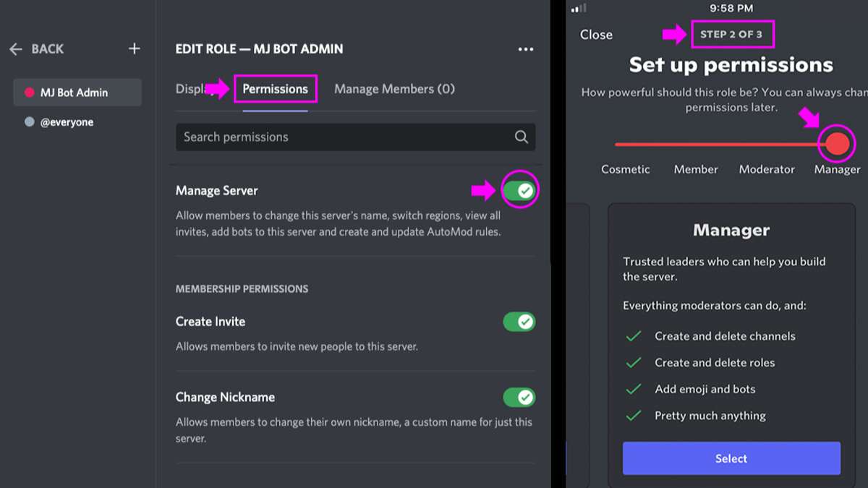Click the checkmark beside Create and delete roles

coord(634,362)
